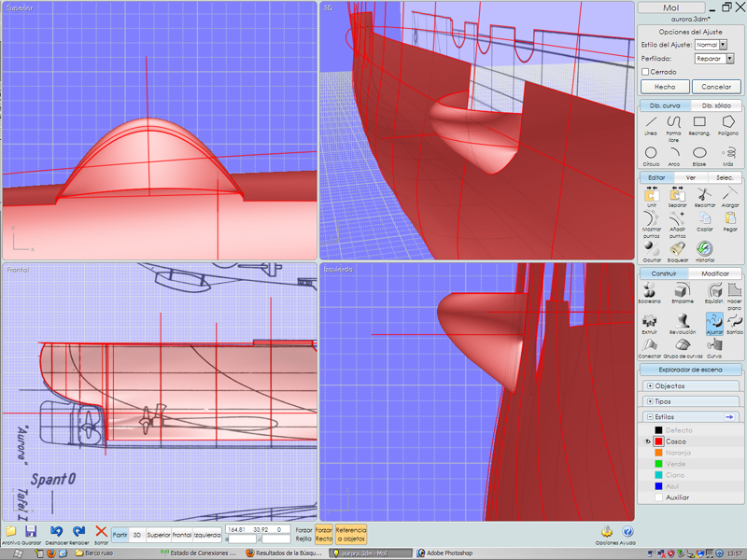Click the orange Naranja color swatch
747x560 pixels.
pyautogui.click(x=659, y=453)
